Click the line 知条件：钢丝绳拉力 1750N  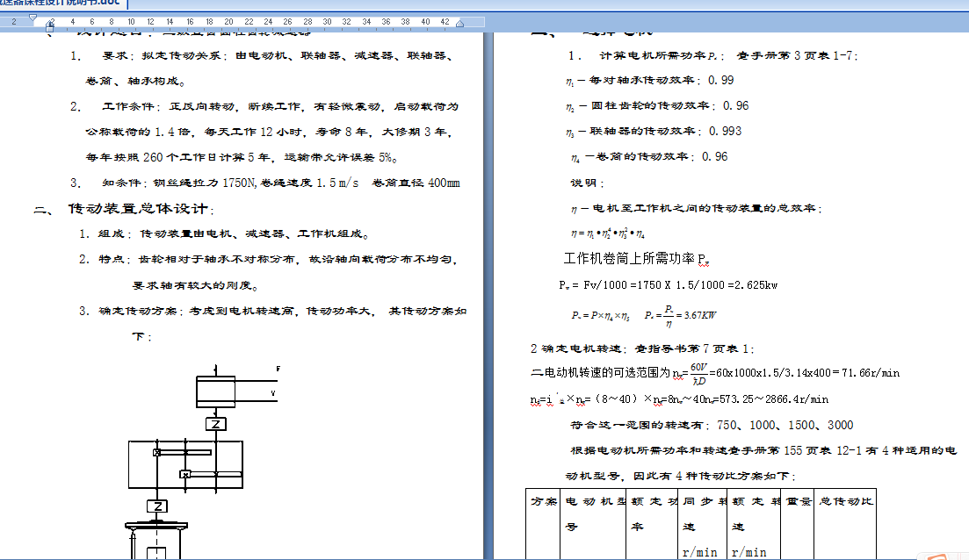tap(265, 183)
